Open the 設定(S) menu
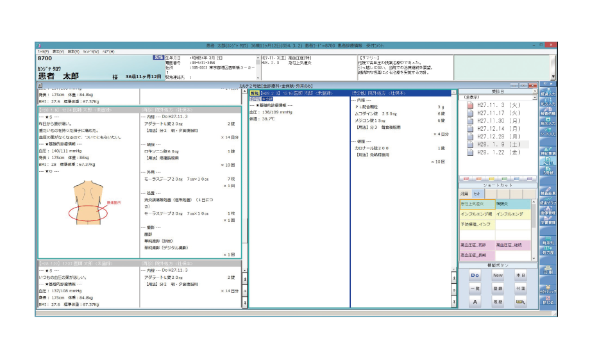 tap(73, 51)
